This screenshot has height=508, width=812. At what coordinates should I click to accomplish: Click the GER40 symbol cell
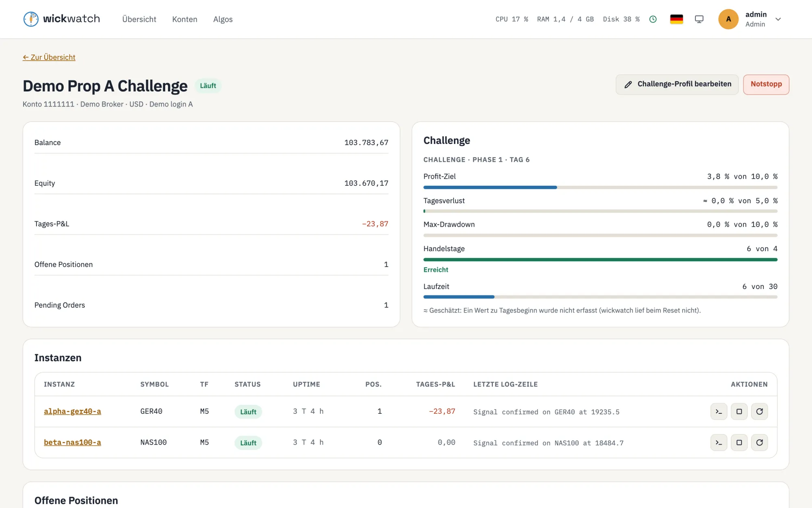151,411
